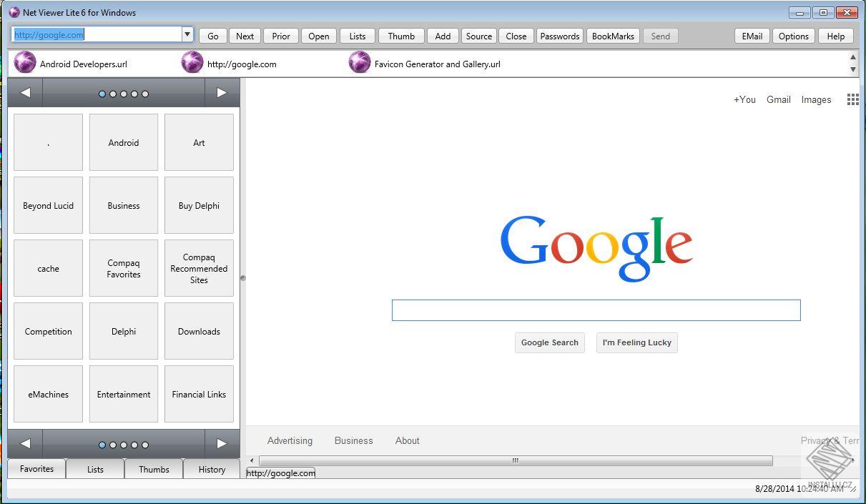Click the Next toolbar button
Image resolution: width=866 pixels, height=504 pixels.
click(245, 36)
